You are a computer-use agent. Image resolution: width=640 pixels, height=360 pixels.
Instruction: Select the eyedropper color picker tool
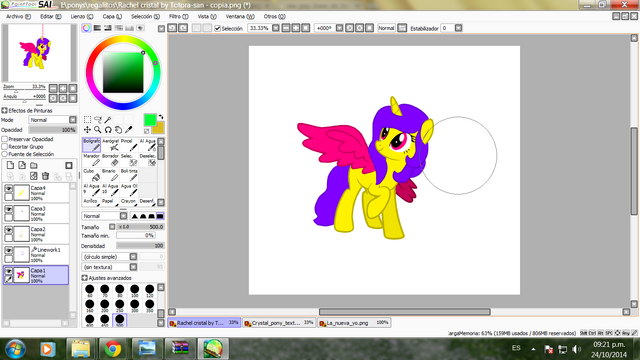129,130
